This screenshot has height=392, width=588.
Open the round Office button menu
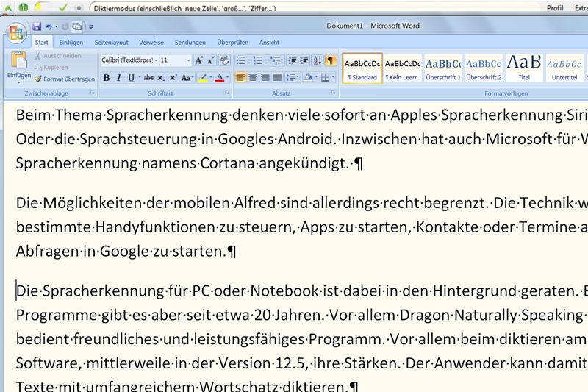[x=16, y=33]
